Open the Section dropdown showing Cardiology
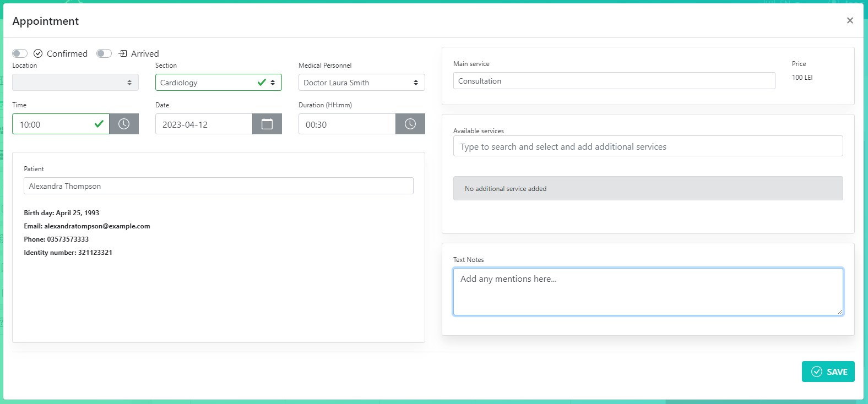This screenshot has width=868, height=404. pos(209,83)
